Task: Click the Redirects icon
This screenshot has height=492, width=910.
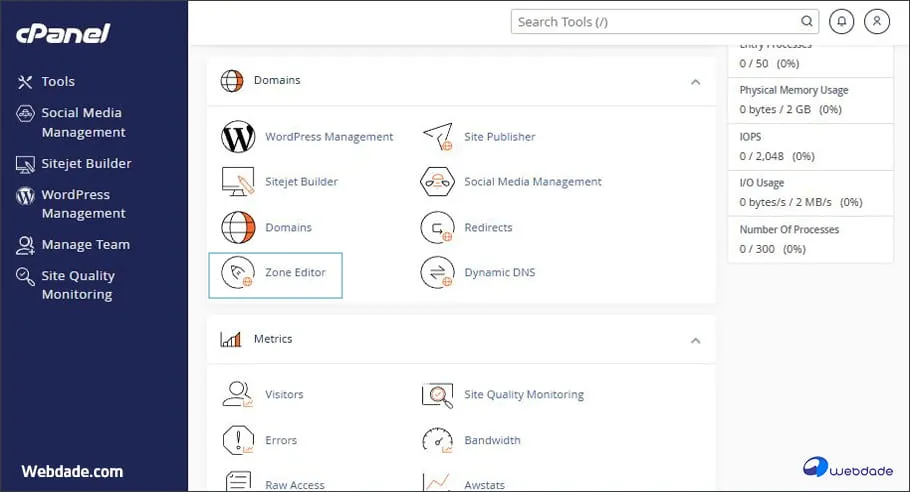Action: click(x=437, y=227)
